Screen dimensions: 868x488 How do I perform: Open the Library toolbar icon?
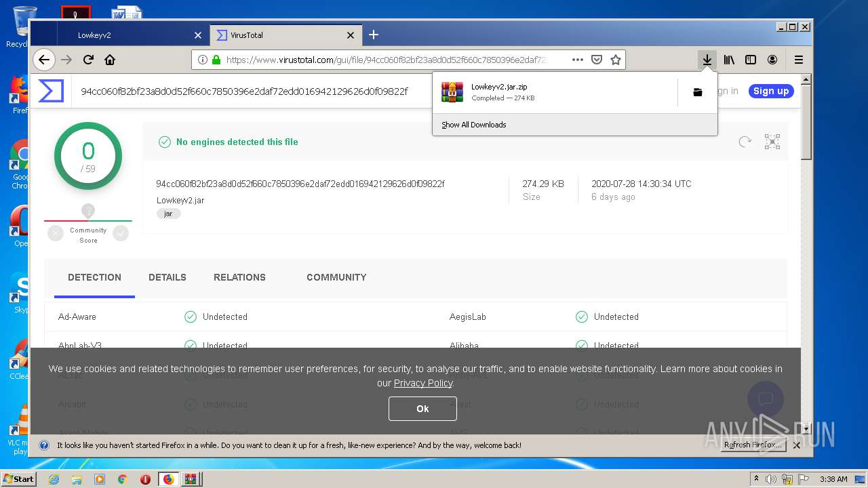pos(729,60)
